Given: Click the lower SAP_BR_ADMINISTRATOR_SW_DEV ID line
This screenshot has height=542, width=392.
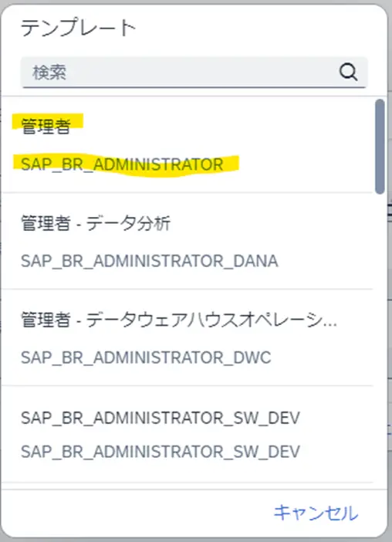Looking at the screenshot, I should point(161,452).
